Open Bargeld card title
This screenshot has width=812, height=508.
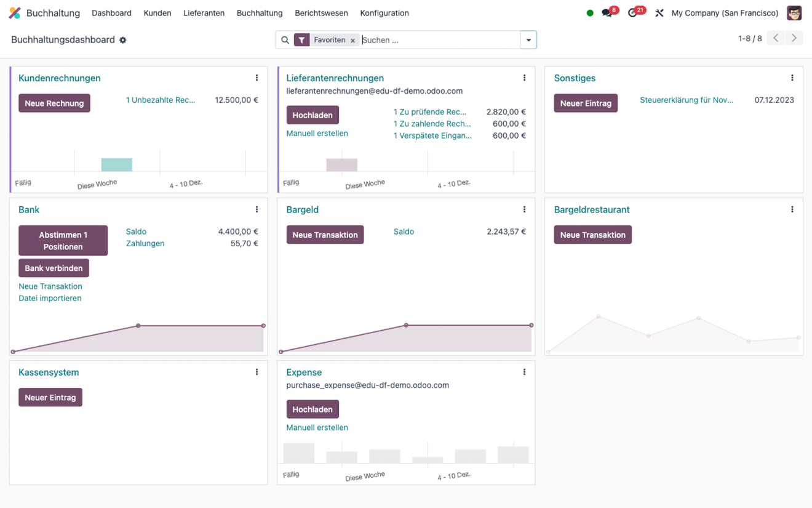coord(302,210)
